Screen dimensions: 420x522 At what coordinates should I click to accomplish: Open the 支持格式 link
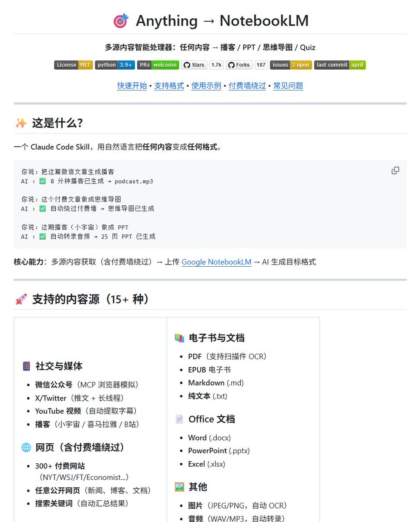[169, 86]
